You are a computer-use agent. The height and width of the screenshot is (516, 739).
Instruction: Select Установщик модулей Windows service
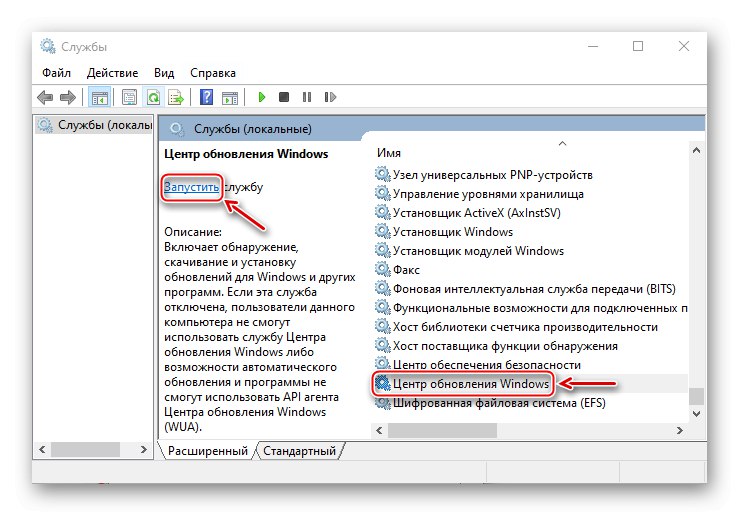pos(478,251)
